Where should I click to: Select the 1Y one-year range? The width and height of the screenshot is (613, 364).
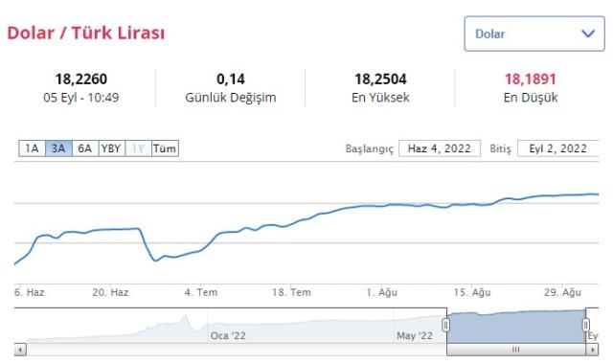point(138,148)
